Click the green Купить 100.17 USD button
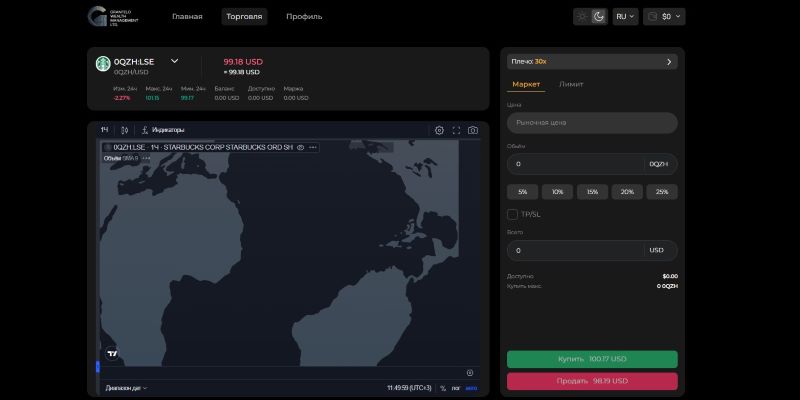Screen dimensions: 800x400 click(592, 359)
